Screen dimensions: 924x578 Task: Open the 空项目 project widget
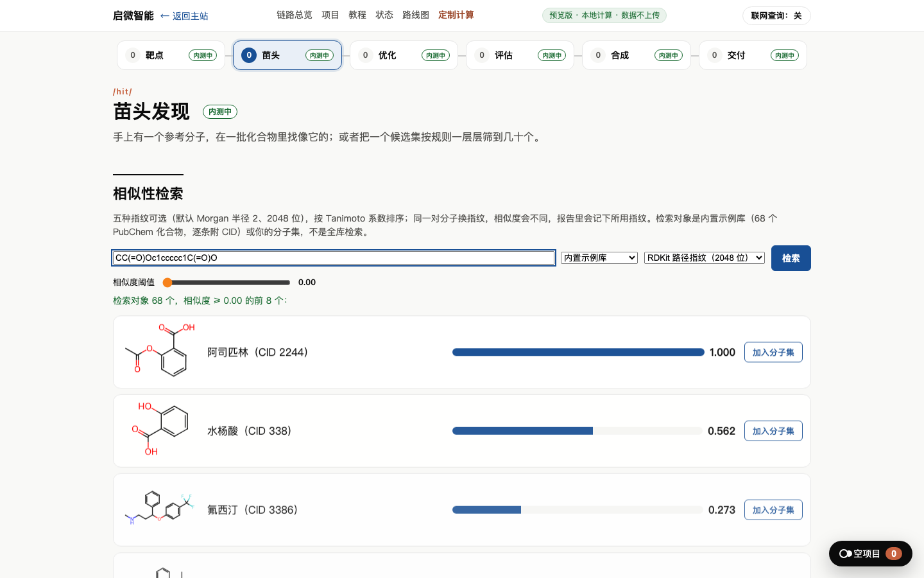click(x=871, y=554)
